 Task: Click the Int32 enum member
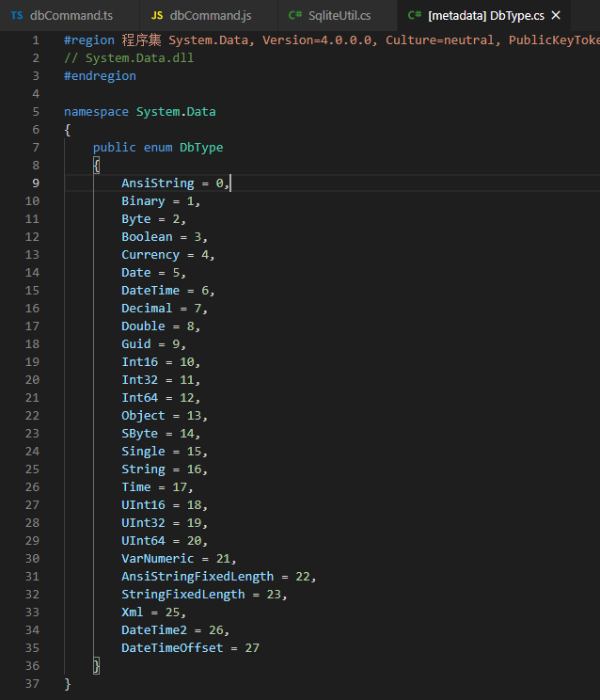click(139, 379)
